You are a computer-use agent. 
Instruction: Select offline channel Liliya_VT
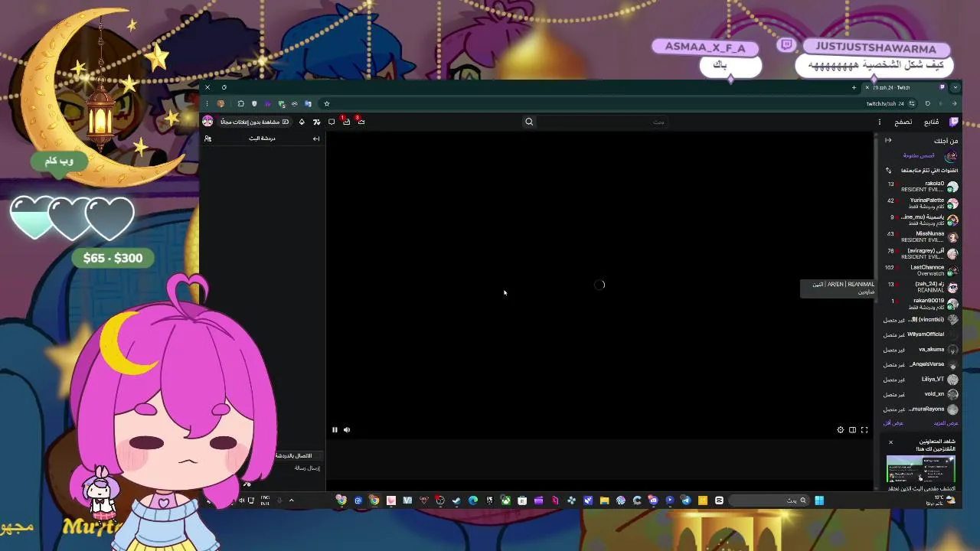point(922,379)
